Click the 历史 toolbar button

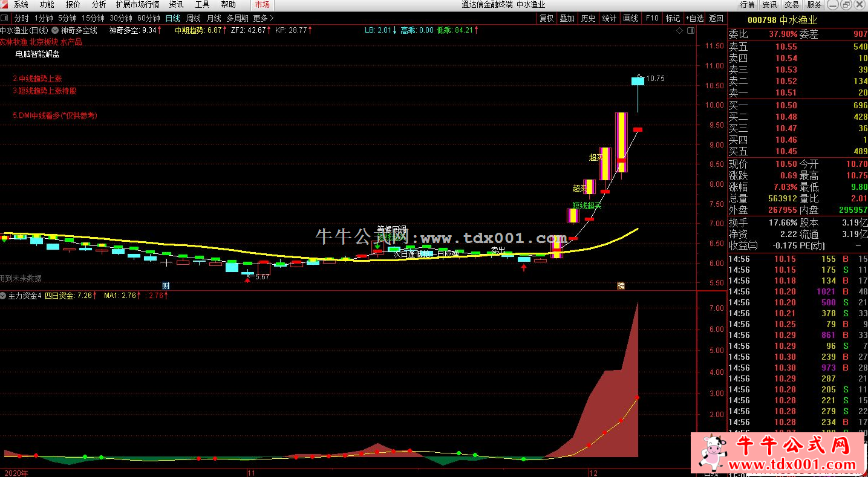click(x=589, y=18)
